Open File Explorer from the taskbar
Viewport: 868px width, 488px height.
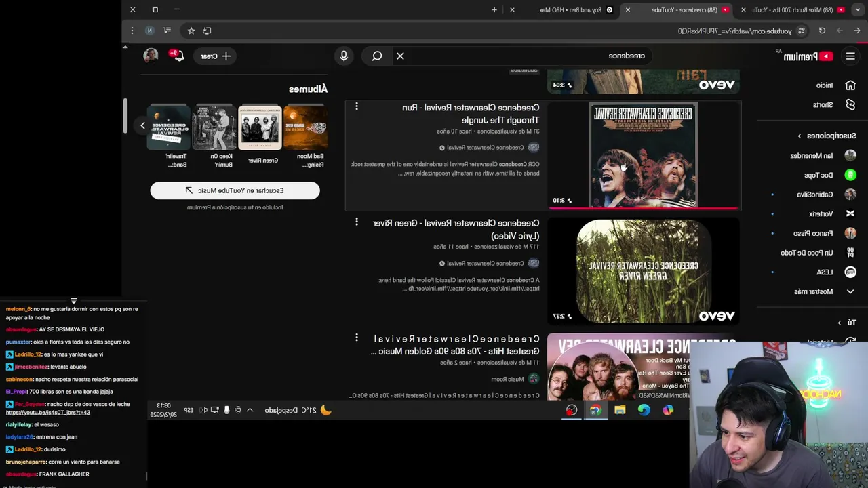pos(620,410)
